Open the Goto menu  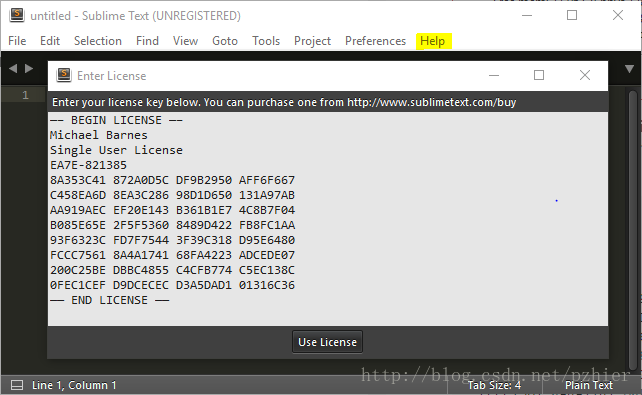pyautogui.click(x=225, y=41)
